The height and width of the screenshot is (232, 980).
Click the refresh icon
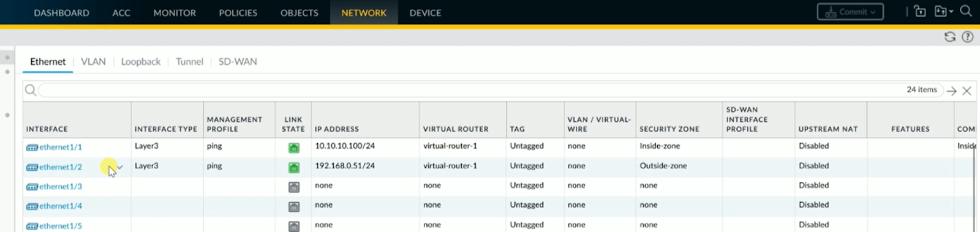point(949,37)
